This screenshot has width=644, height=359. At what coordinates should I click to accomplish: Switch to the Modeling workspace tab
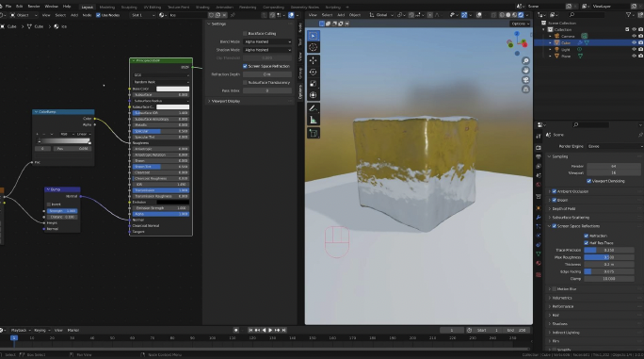[x=107, y=7]
